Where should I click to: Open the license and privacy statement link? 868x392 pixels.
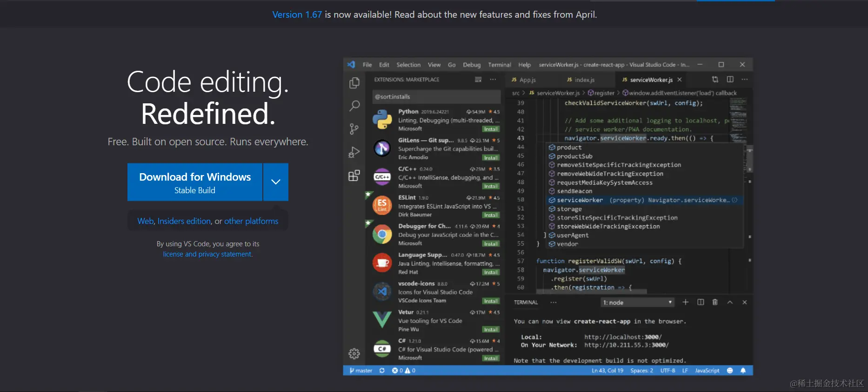207,254
